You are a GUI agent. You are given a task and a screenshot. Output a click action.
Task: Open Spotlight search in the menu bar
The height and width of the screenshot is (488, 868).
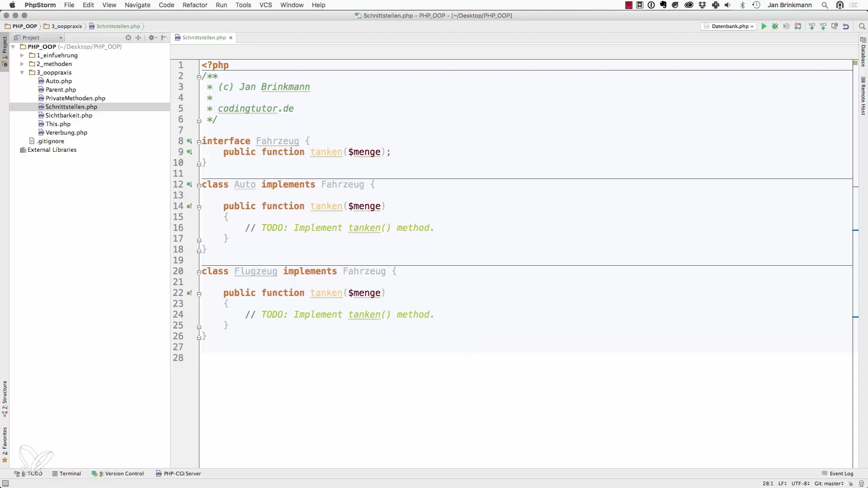pyautogui.click(x=825, y=5)
